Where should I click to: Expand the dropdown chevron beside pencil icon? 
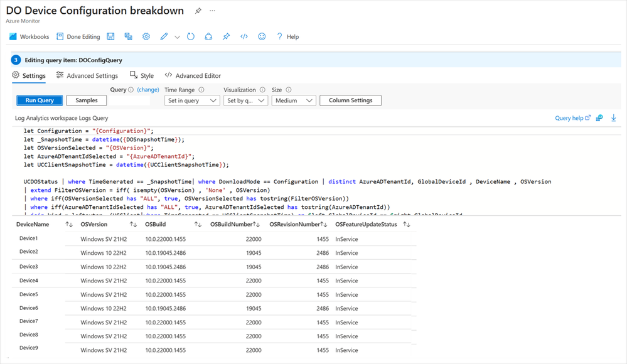click(177, 37)
